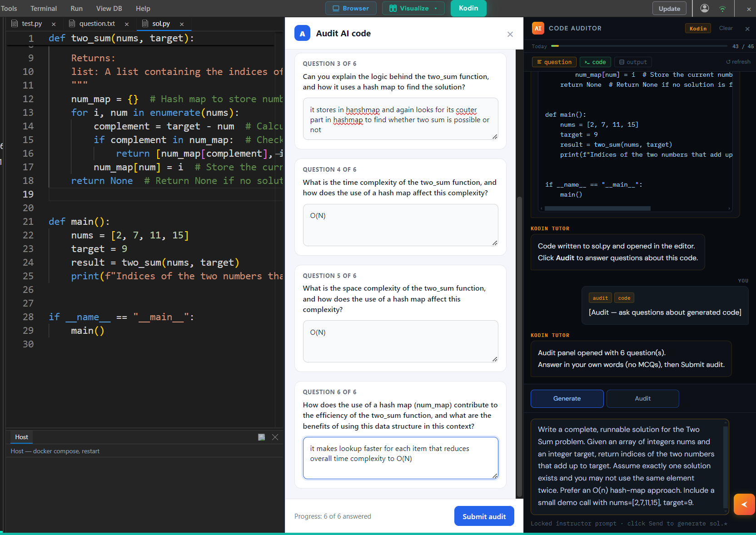This screenshot has width=756, height=535.
Task: Click the audit tag in user message
Action: pos(600,298)
